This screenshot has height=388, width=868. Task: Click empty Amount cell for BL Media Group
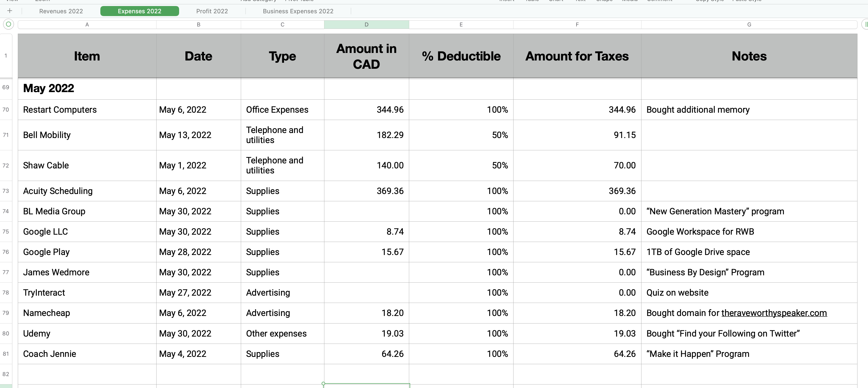(x=366, y=211)
